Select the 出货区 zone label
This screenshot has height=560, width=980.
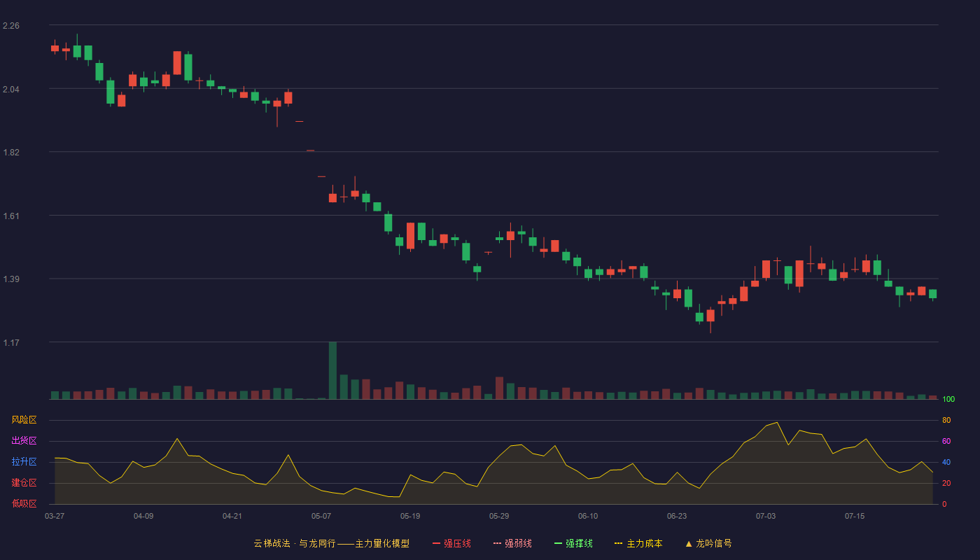pyautogui.click(x=24, y=441)
